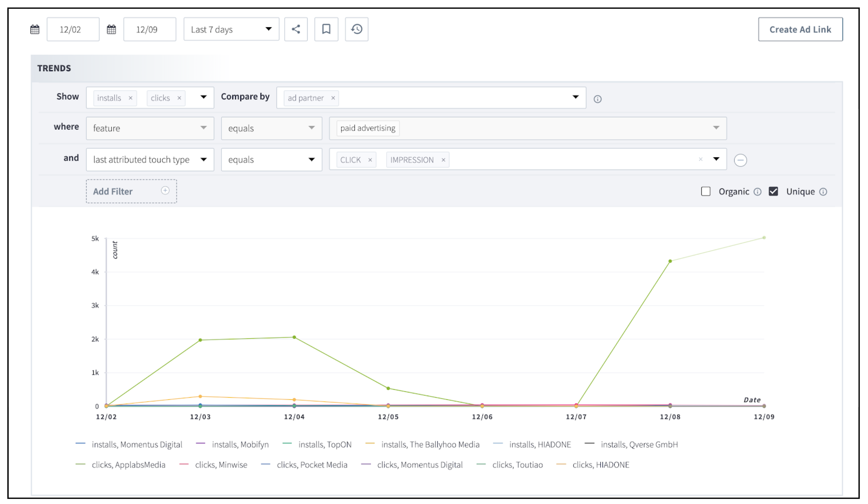Click the remove filter minus icon

(741, 160)
